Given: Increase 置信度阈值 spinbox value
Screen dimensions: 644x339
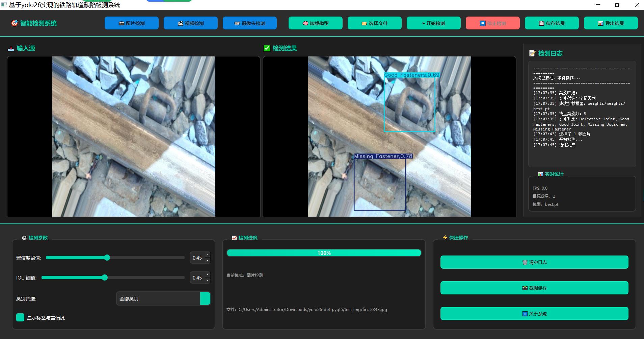Looking at the screenshot, I should click(208, 255).
